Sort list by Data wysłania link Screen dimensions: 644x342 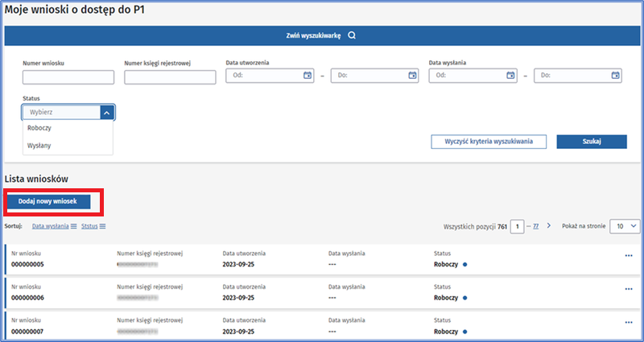tap(50, 226)
